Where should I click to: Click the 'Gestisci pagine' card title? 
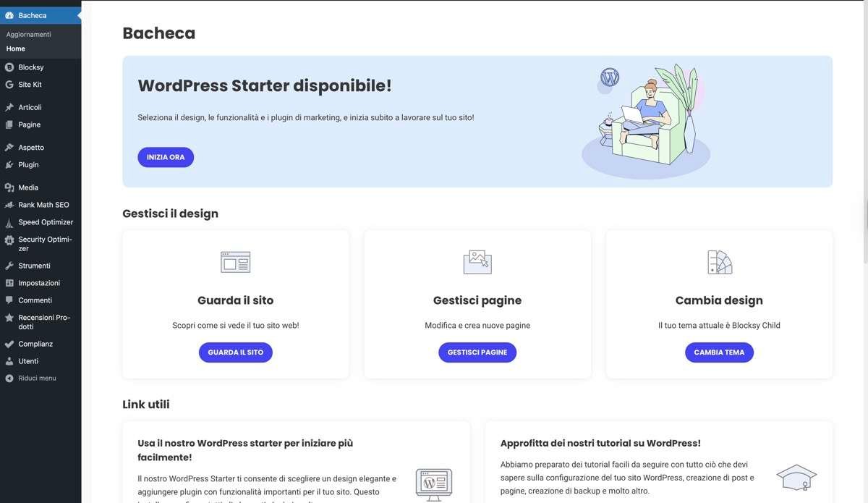coord(477,300)
